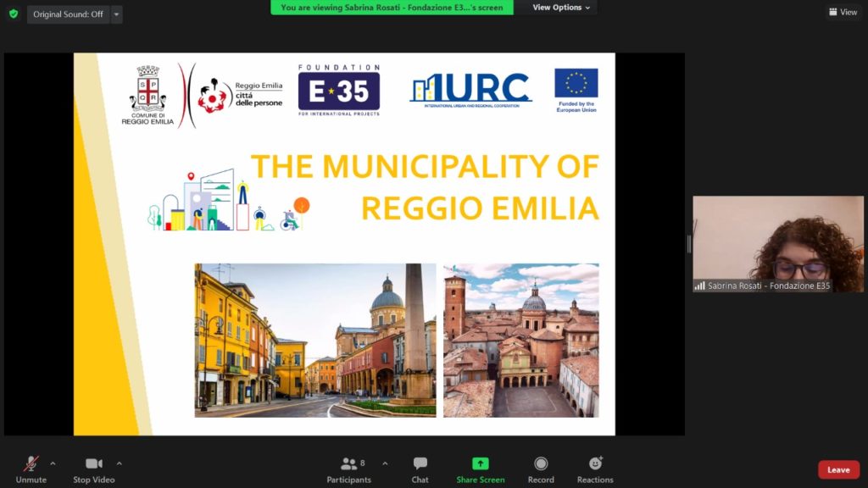This screenshot has width=868, height=488.
Task: Select Sabrina Rosati's video thumbnail
Action: (777, 244)
